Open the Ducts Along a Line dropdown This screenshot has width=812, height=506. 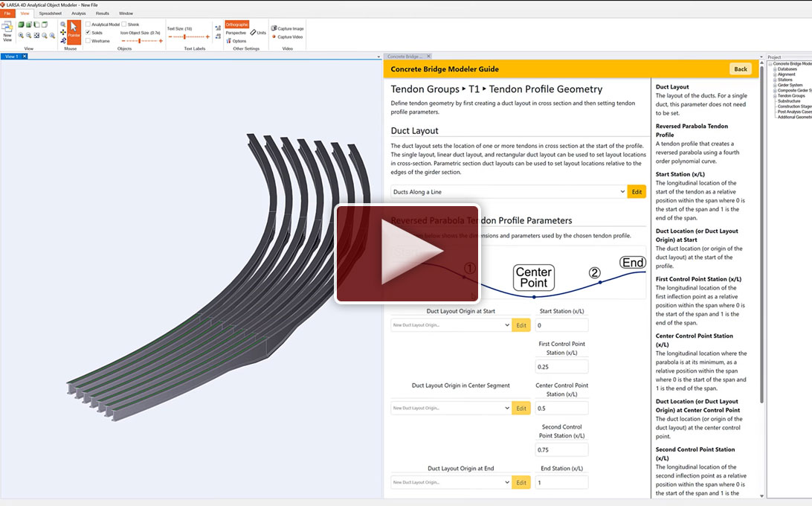pyautogui.click(x=509, y=192)
